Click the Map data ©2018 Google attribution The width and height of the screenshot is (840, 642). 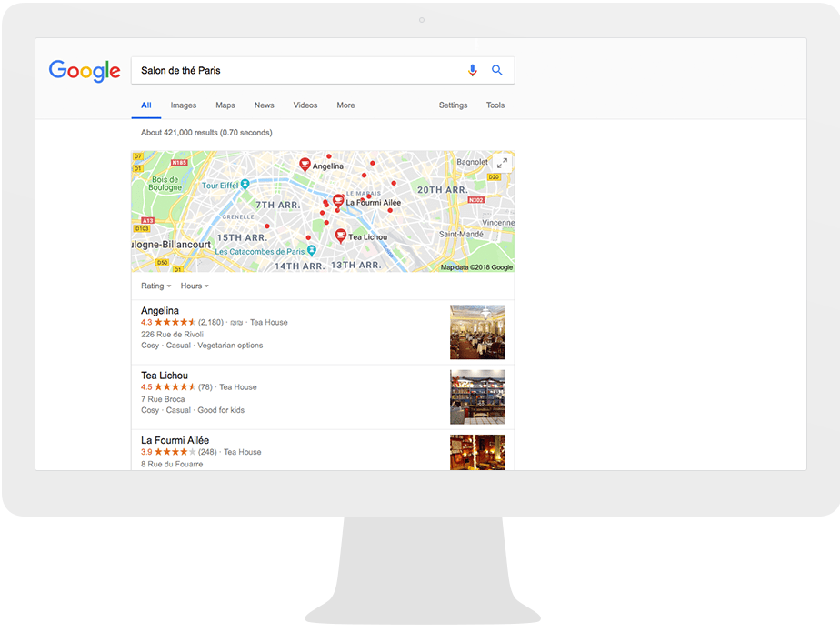pos(476,266)
